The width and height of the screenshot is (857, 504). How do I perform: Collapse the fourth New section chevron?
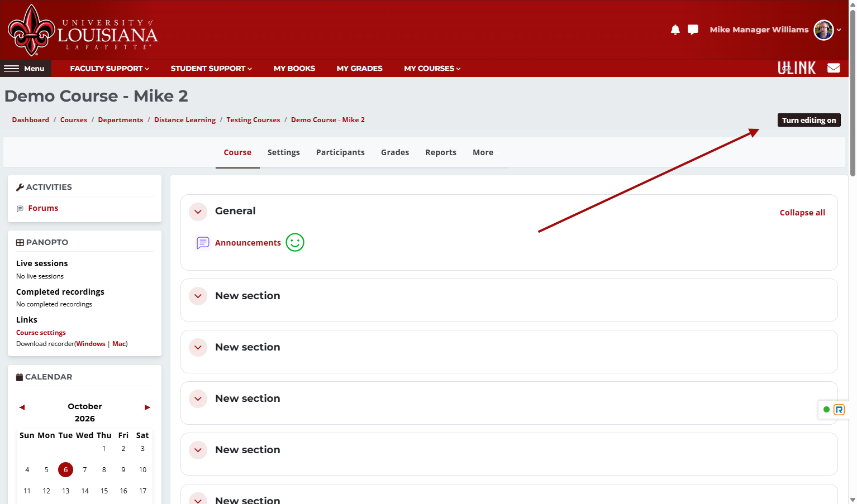198,450
